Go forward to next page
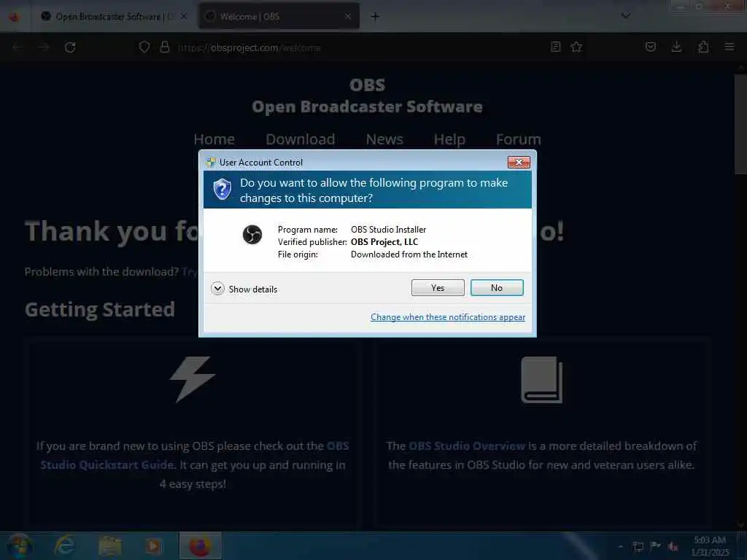747x560 pixels. click(x=44, y=47)
